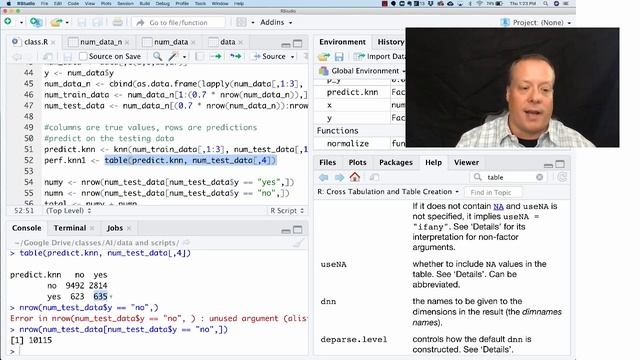640x360 pixels.
Task: Expand the recent files dropdown arrow
Action: click(x=67, y=22)
